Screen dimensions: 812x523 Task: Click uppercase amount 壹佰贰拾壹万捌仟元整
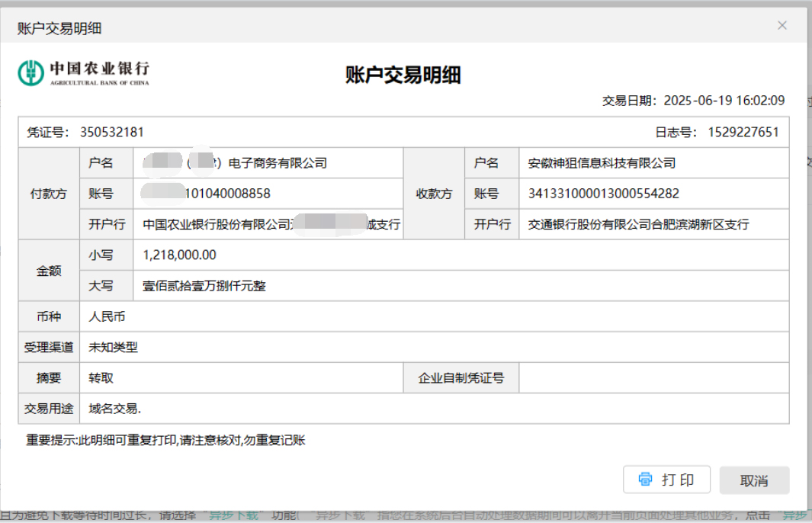(204, 286)
